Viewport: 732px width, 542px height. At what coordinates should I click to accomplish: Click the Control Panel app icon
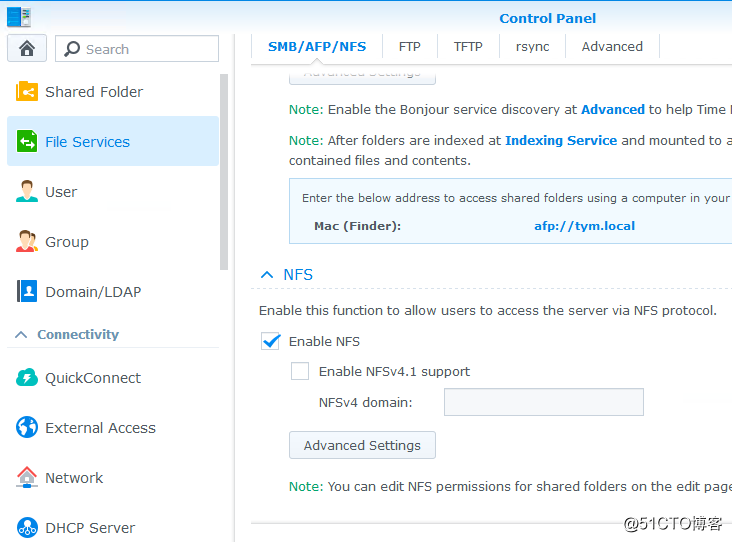coord(19,17)
